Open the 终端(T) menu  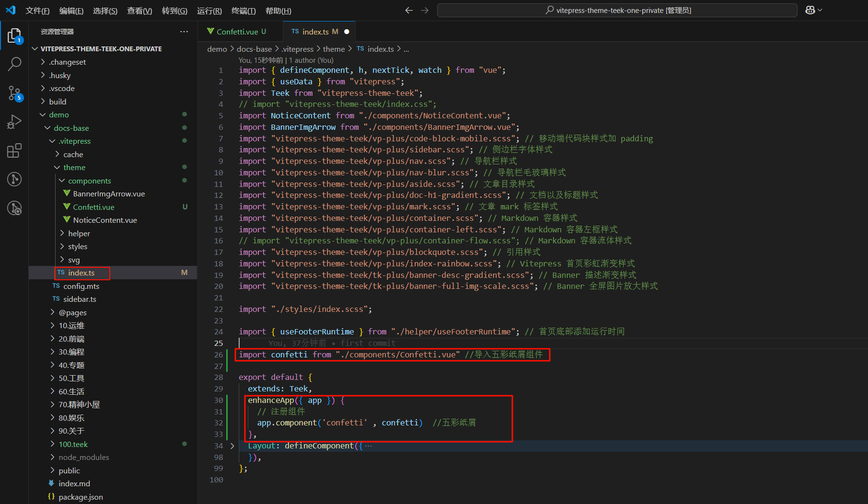pos(243,11)
